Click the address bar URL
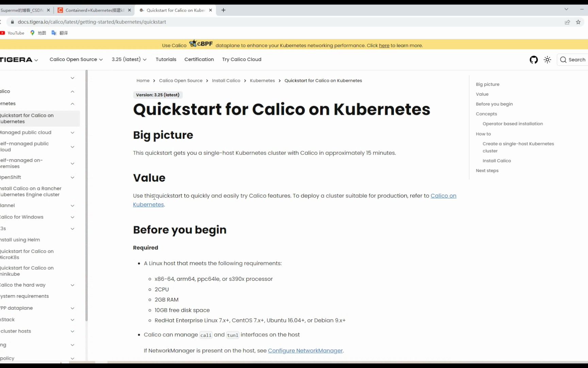The width and height of the screenshot is (588, 368). tap(92, 22)
